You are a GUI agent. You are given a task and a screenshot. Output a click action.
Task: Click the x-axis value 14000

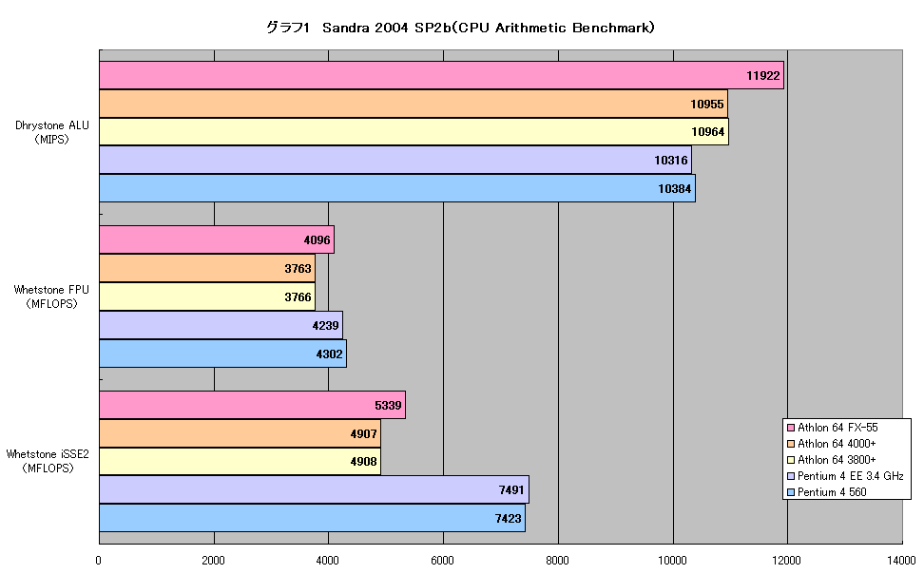coord(901,560)
